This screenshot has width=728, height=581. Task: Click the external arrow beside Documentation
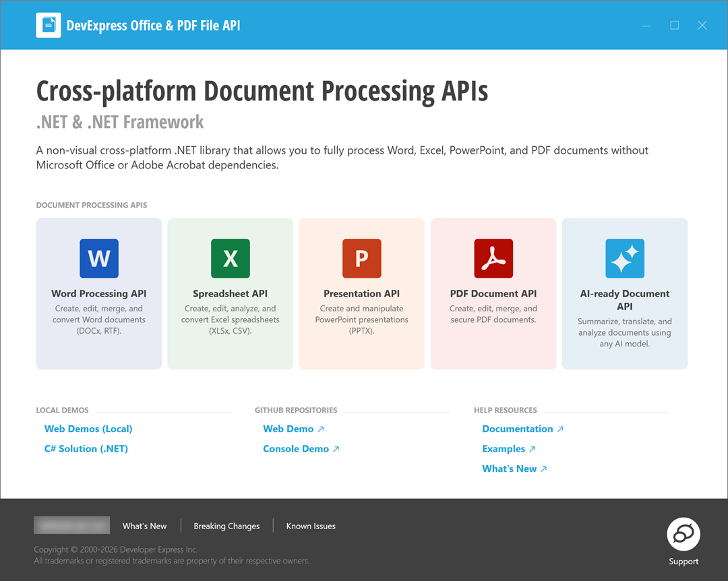(x=560, y=429)
